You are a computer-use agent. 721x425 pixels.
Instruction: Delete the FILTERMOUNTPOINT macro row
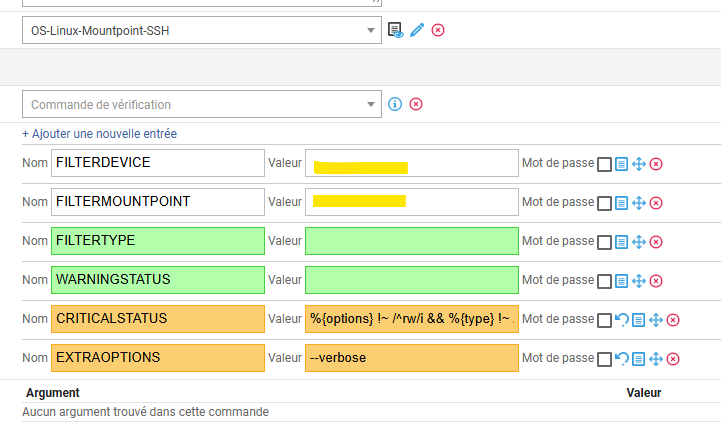pyautogui.click(x=656, y=203)
